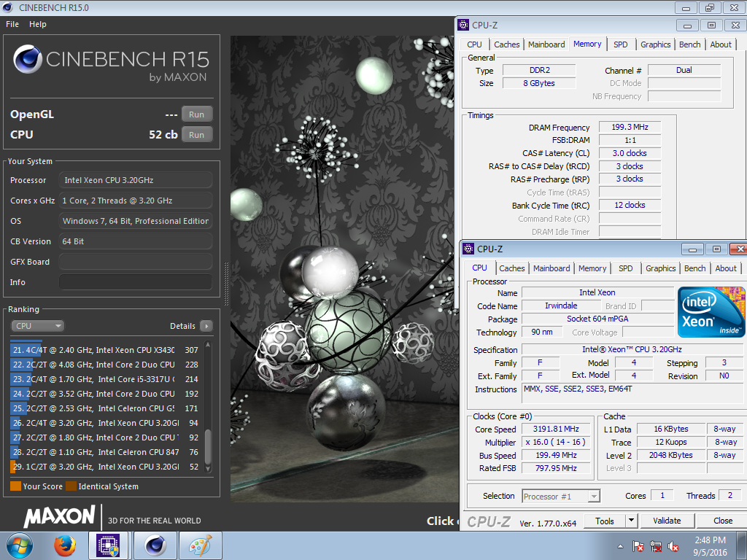Open About tab in lower CPU-Z window
This screenshot has width=747, height=560.
coord(726,268)
